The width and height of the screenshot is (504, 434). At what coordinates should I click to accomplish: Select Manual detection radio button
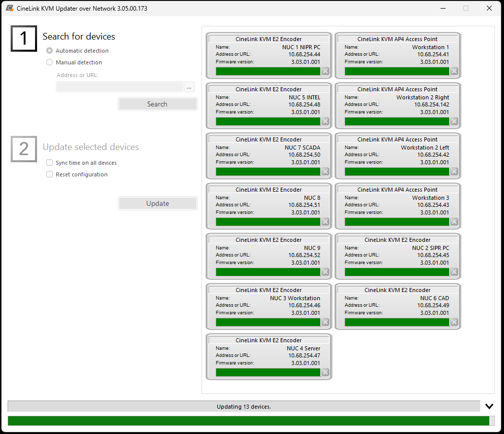pos(49,62)
